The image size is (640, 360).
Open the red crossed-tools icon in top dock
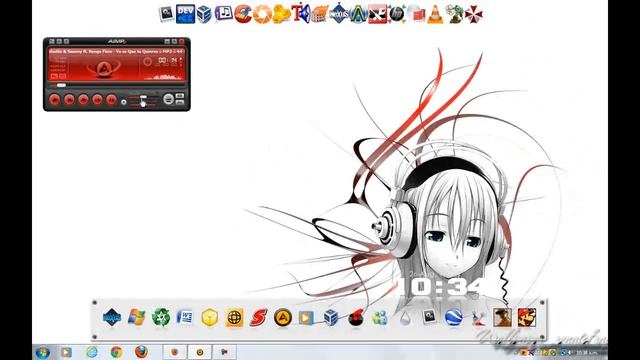[377, 15]
